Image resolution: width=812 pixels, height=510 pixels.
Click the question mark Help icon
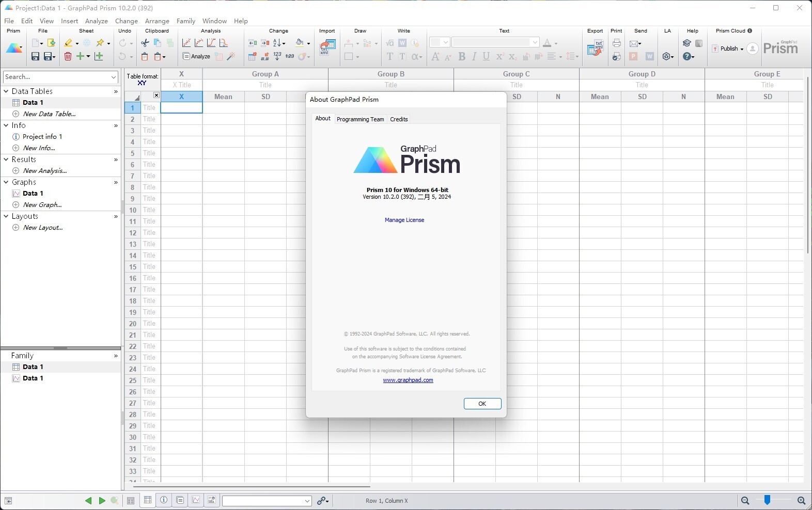(x=688, y=56)
